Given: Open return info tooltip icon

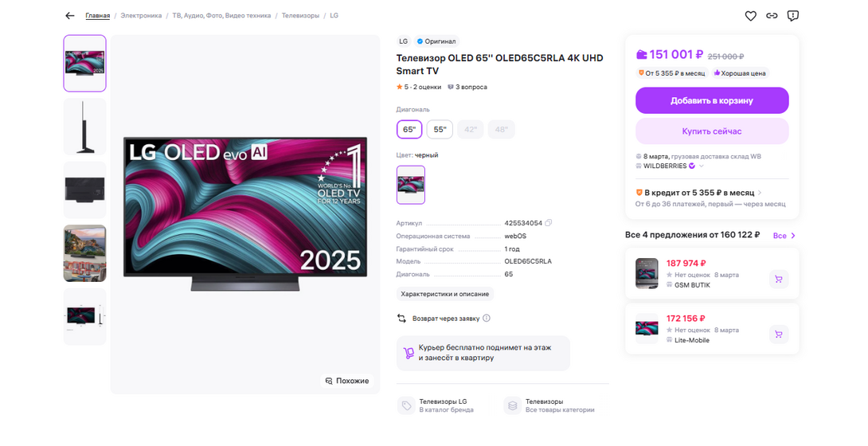Looking at the screenshot, I should pos(487,319).
